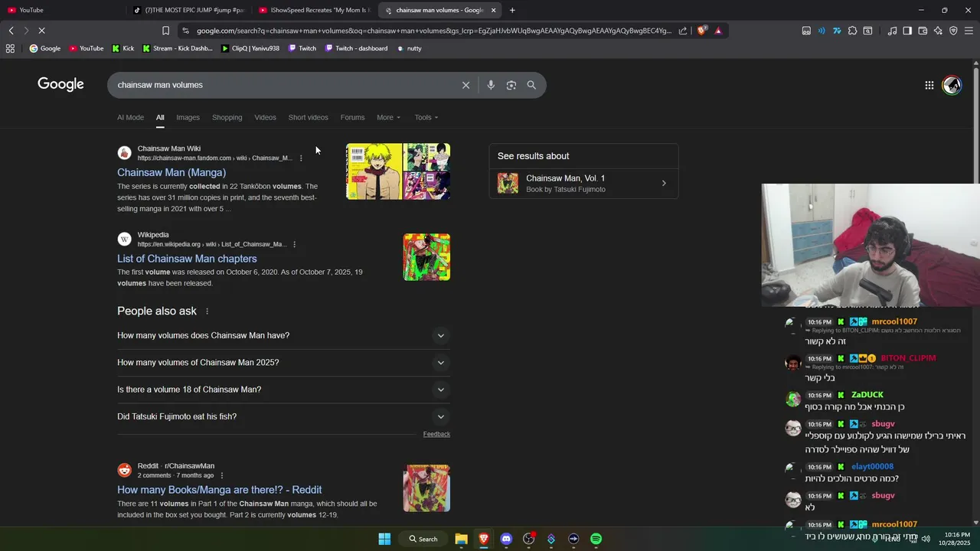Open the Reddit result thumbnail image
The width and height of the screenshot is (980, 551).
tap(426, 488)
